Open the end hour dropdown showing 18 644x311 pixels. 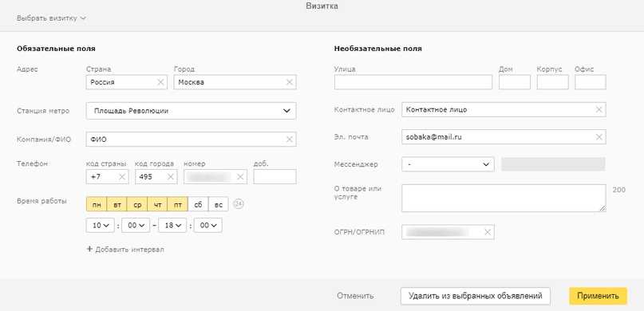pos(172,225)
